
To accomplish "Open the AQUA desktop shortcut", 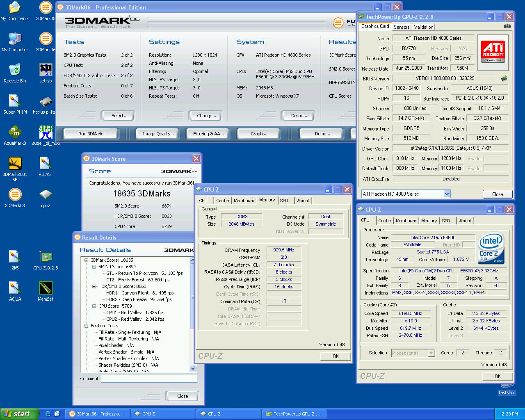I will click(15, 292).
